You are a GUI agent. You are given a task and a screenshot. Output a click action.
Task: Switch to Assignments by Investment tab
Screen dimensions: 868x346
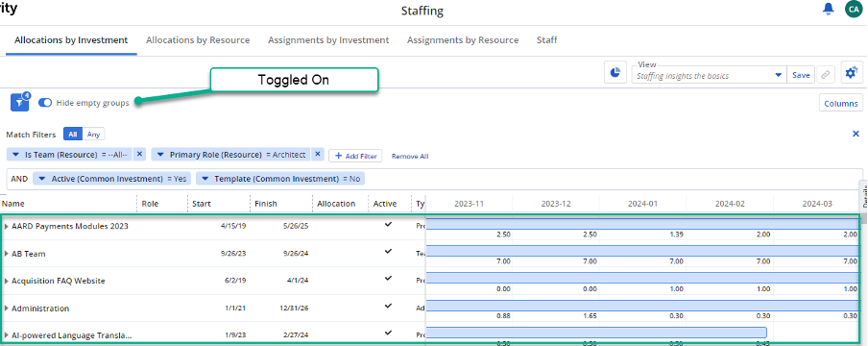(x=328, y=40)
